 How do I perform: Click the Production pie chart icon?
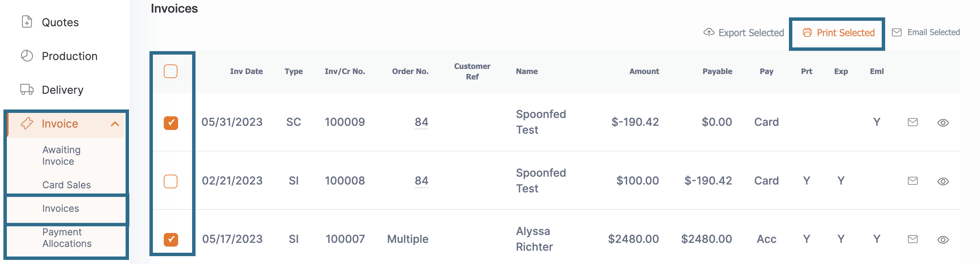pyautogui.click(x=27, y=56)
